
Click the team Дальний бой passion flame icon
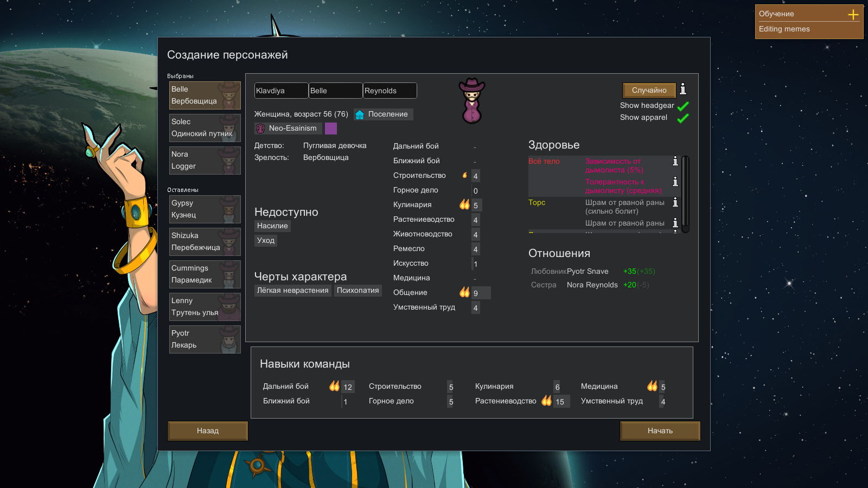tap(334, 386)
